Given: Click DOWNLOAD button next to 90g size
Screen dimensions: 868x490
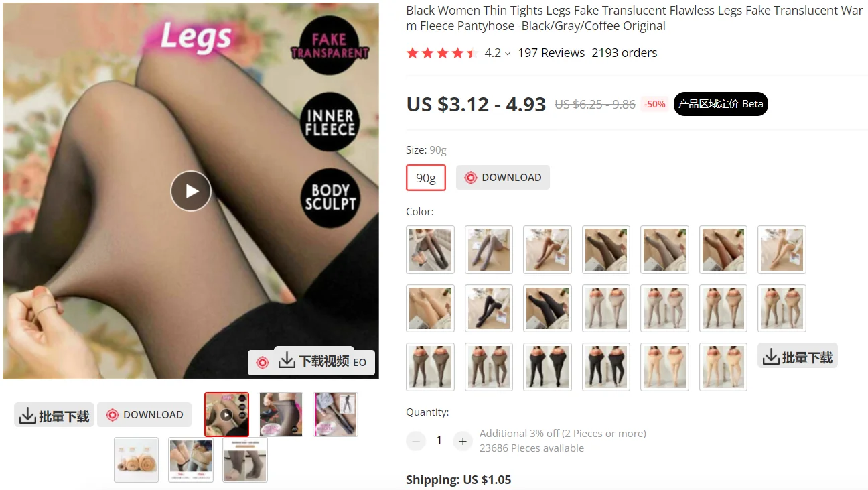Looking at the screenshot, I should point(503,178).
